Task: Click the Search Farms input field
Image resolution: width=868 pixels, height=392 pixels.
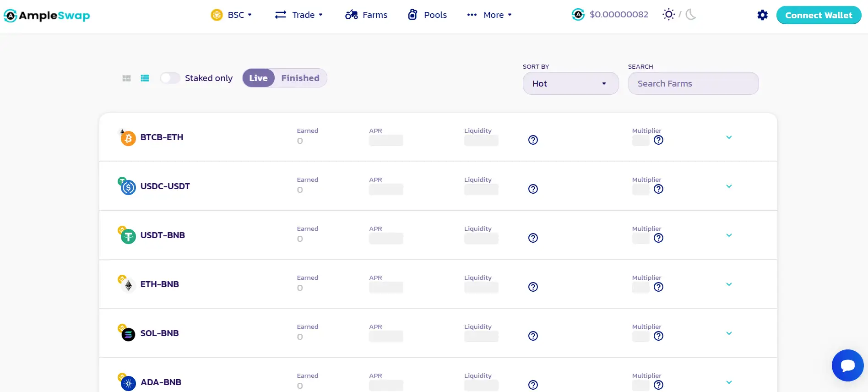Action: [x=693, y=84]
